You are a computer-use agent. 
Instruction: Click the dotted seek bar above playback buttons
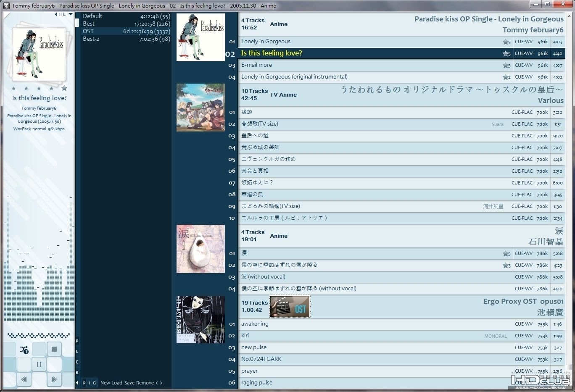[39, 335]
